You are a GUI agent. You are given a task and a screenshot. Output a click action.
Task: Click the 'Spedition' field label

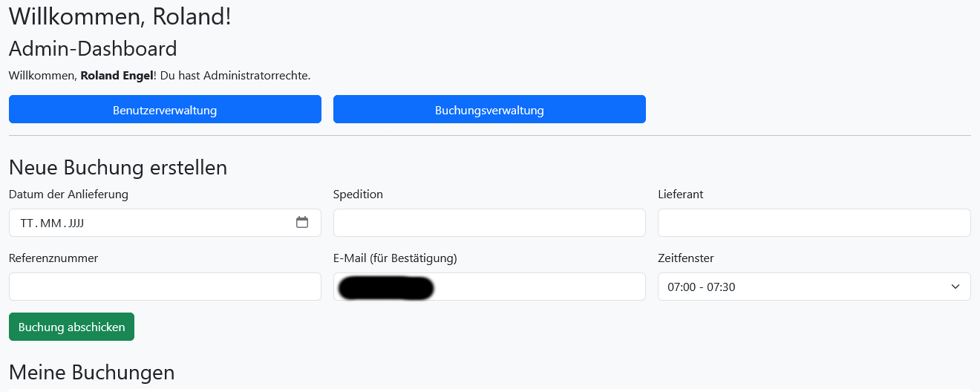click(358, 195)
